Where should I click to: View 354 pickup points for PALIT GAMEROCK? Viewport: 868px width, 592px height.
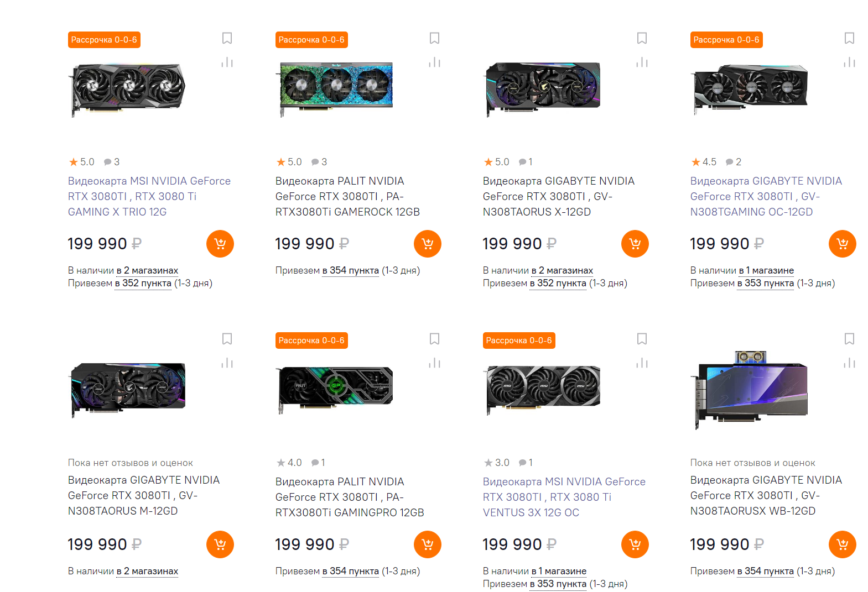point(350,270)
